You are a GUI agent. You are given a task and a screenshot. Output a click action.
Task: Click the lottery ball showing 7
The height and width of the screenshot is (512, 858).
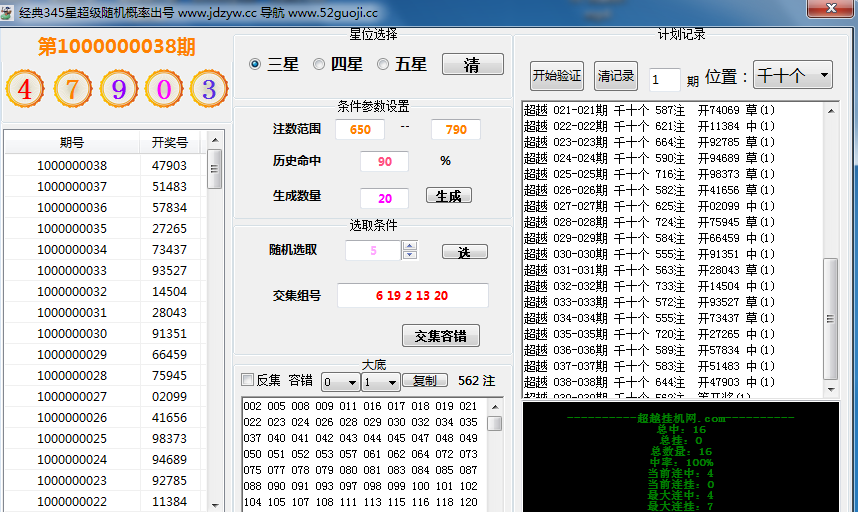[x=72, y=89]
